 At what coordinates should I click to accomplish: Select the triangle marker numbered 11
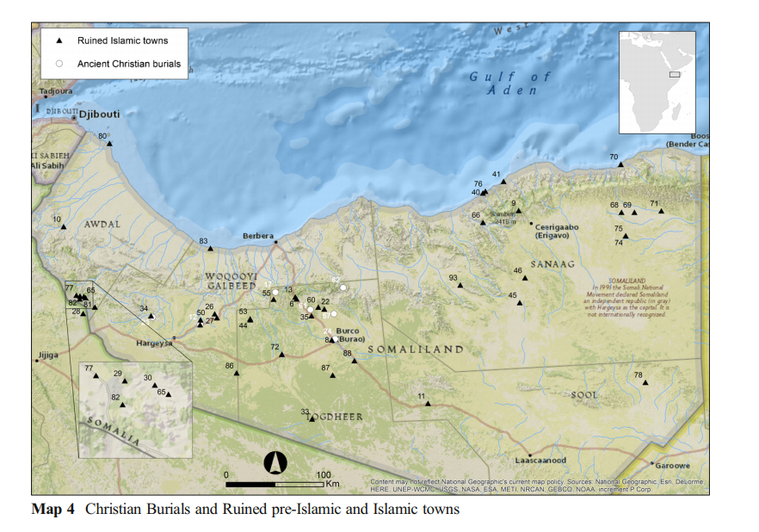click(428, 403)
